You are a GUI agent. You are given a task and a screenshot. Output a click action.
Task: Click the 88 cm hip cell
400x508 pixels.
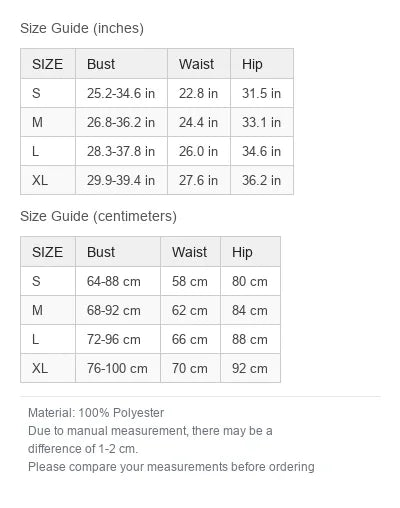(250, 339)
